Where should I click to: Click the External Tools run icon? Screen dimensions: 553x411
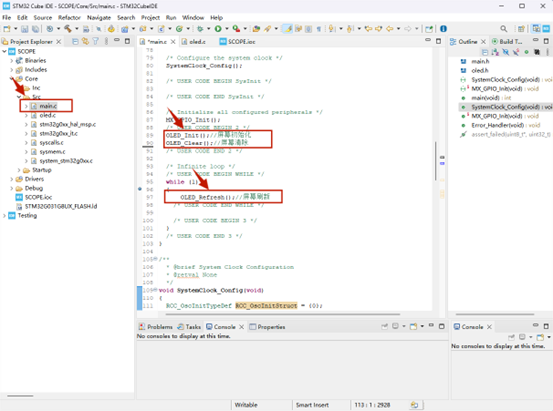tap(236, 29)
